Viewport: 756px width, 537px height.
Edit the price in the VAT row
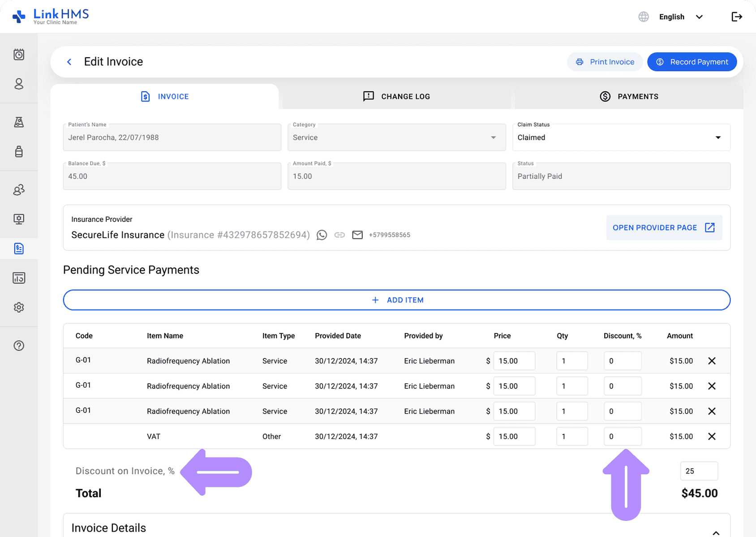[514, 436]
